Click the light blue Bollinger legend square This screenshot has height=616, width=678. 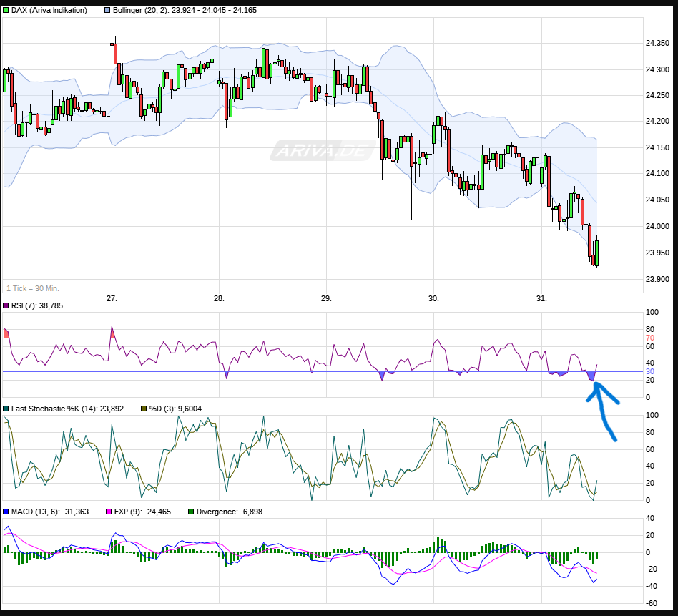pos(108,11)
